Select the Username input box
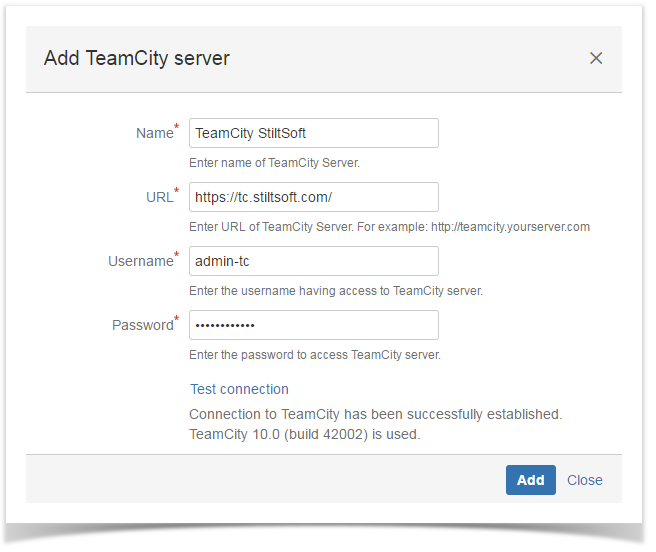The image size is (656, 552). click(313, 261)
